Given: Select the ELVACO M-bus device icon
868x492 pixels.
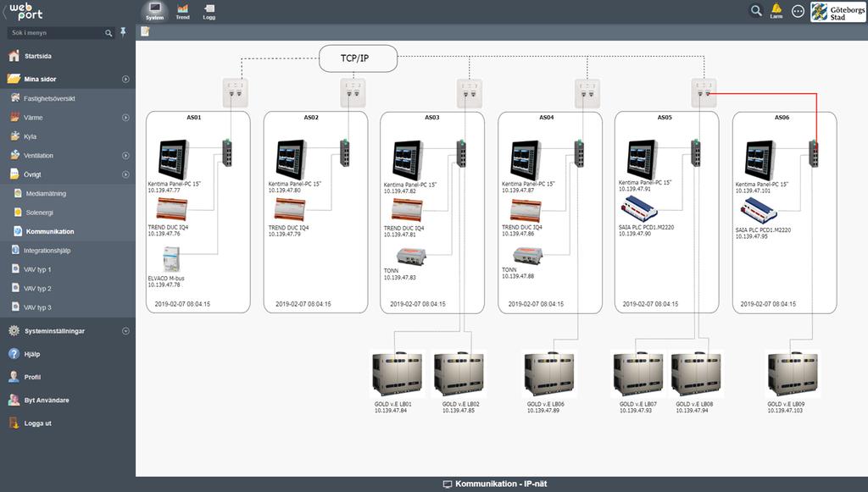Looking at the screenshot, I should click(x=171, y=259).
